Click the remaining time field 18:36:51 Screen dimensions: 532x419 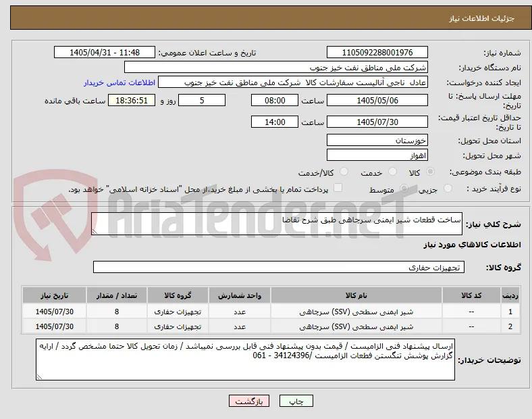point(132,100)
